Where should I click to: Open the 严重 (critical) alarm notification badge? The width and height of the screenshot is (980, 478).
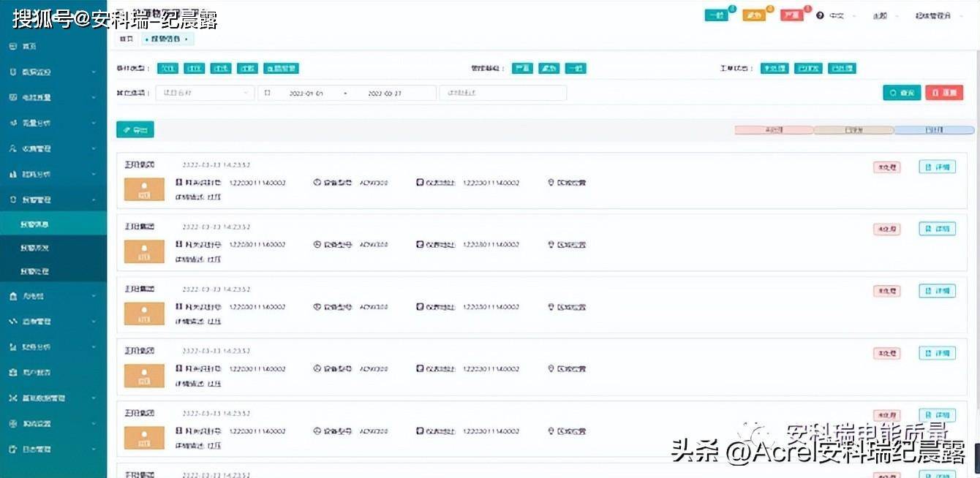click(793, 14)
